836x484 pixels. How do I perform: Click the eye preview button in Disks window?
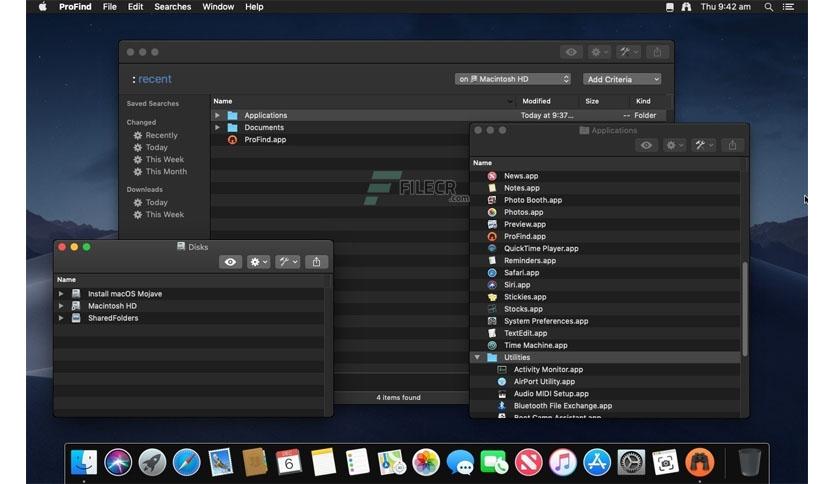tap(230, 262)
